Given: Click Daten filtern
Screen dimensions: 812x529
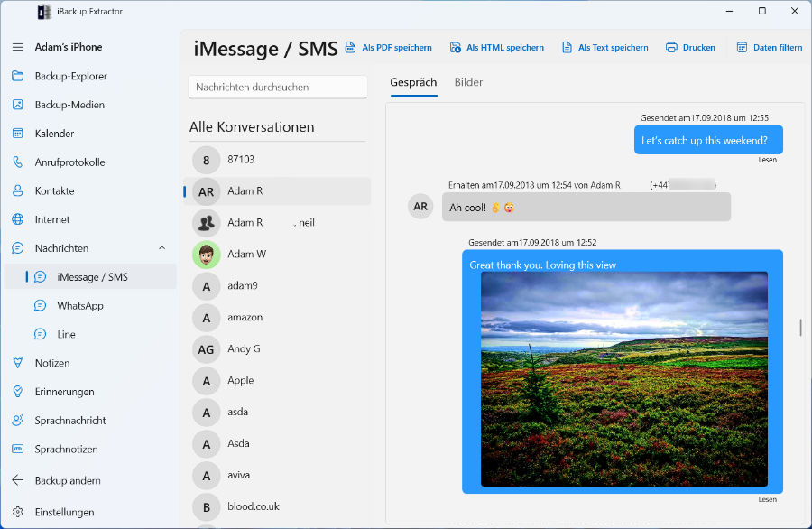Looking at the screenshot, I should click(769, 47).
